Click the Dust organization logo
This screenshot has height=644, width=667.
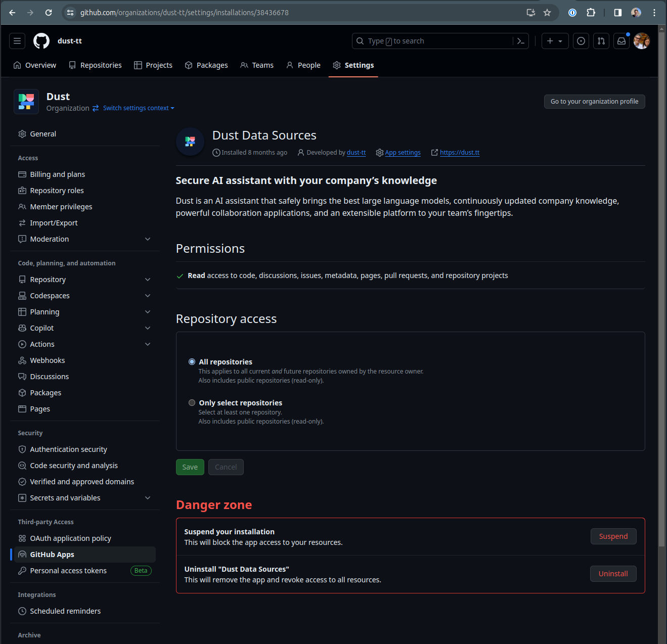26,102
